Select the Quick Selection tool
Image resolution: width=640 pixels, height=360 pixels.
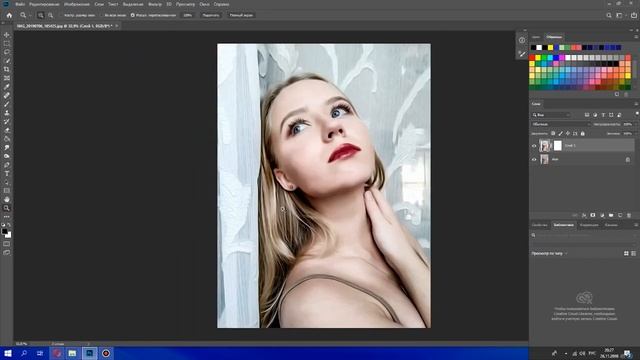tap(7, 61)
